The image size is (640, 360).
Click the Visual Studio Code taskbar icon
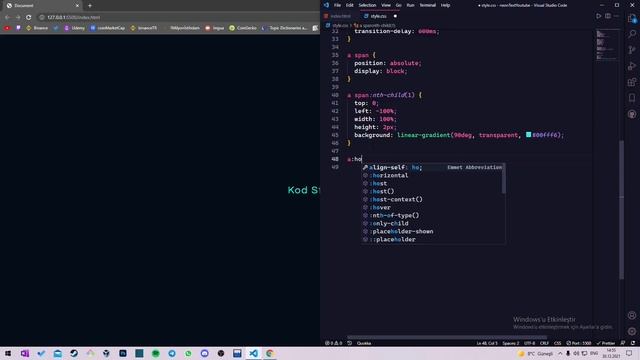coord(253,353)
